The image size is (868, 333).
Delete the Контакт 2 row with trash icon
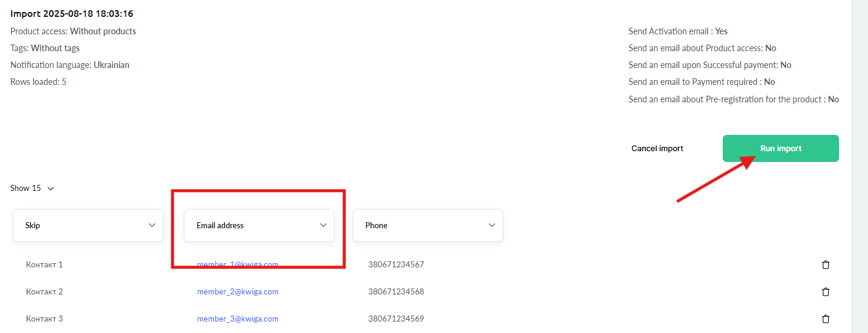point(826,291)
